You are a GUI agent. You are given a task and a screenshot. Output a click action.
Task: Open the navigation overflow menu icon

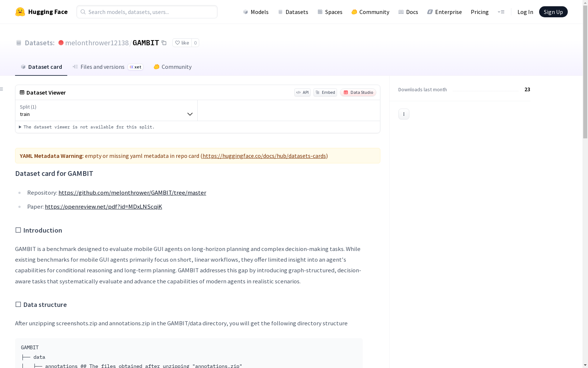501,12
